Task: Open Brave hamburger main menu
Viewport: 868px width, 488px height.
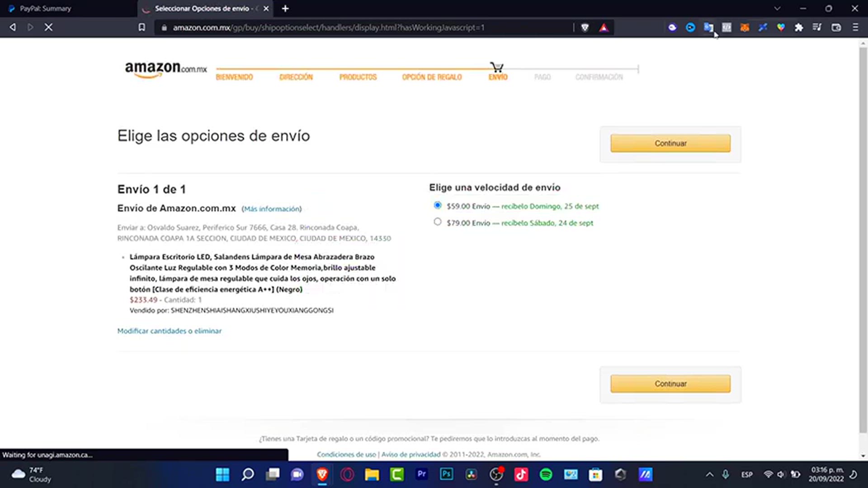Action: point(855,28)
